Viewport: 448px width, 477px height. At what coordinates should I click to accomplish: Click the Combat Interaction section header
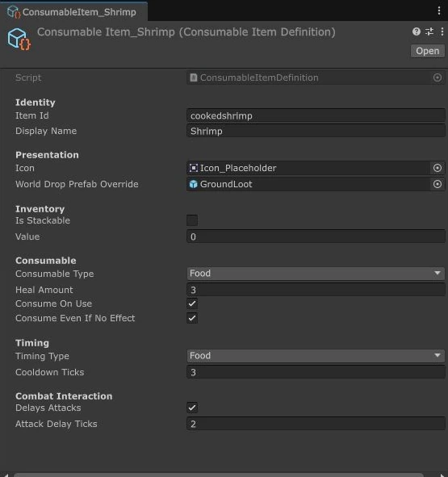point(64,396)
